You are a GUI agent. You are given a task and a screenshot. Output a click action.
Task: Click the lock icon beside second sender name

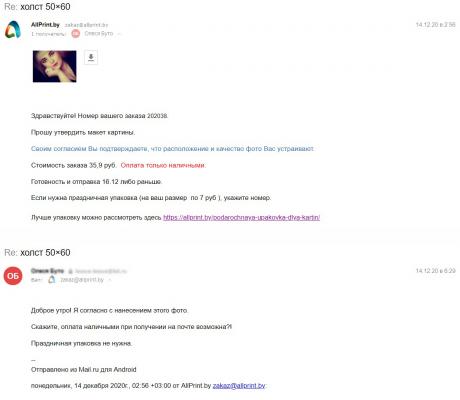(71, 271)
